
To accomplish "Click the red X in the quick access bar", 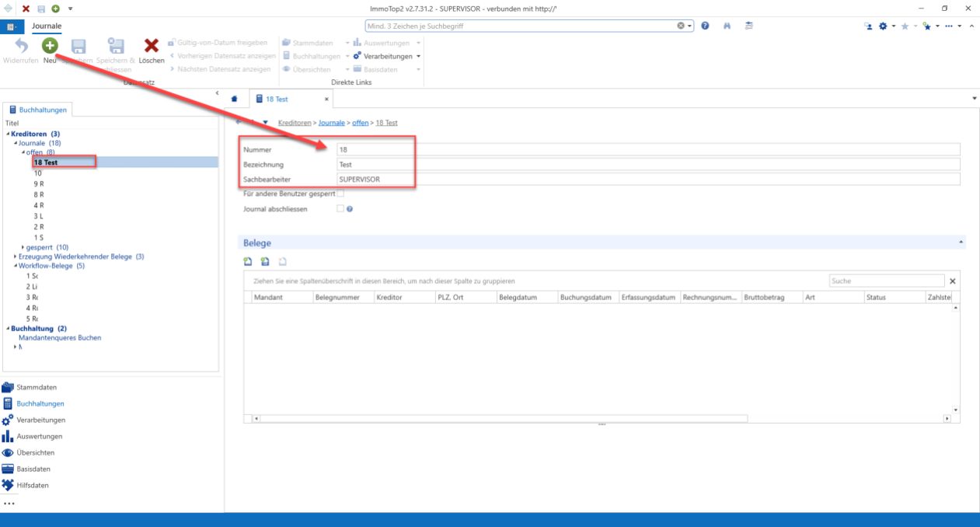I will [26, 8].
